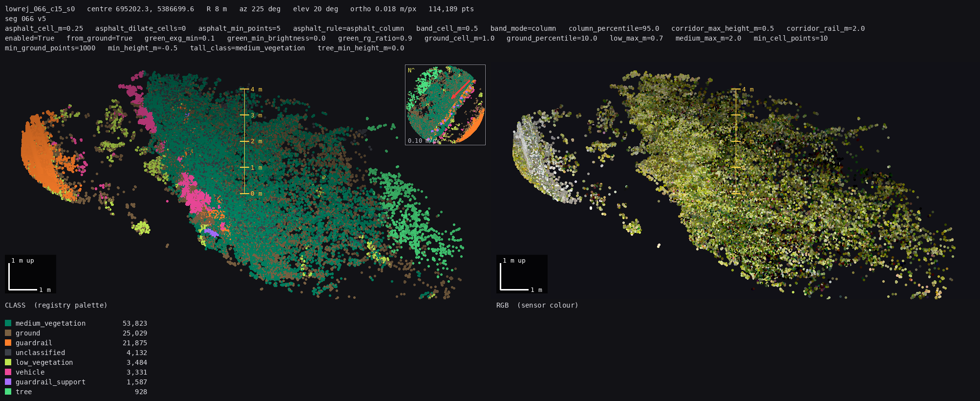This screenshot has width=980, height=401.
Task: Click the low_vegetation legend swatch
Action: (8, 362)
